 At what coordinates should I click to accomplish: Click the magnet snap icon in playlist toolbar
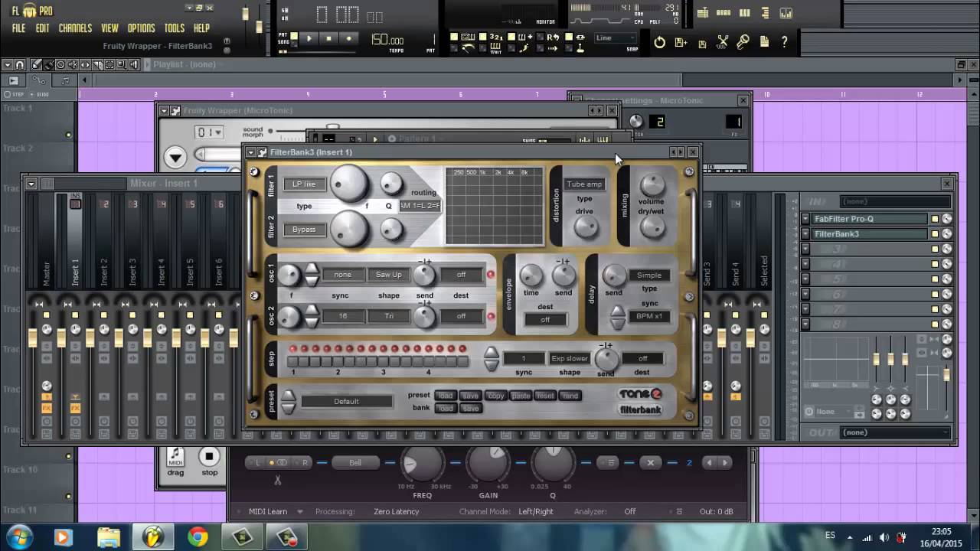[x=20, y=65]
